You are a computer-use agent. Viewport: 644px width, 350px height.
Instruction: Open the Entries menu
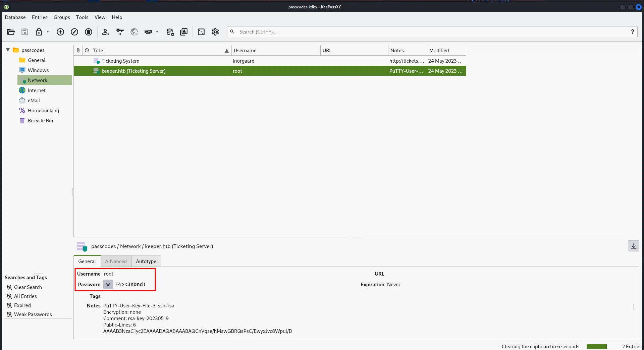(x=40, y=17)
